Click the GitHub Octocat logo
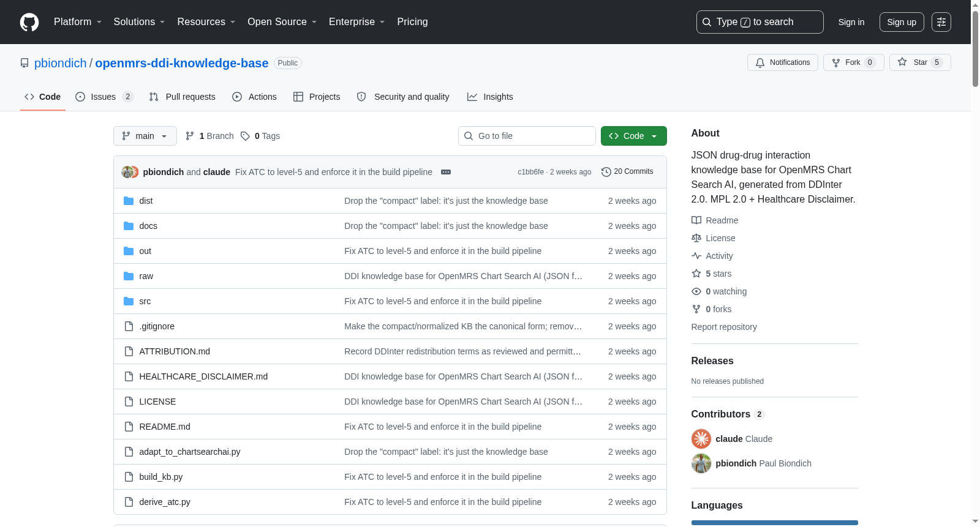 click(29, 22)
